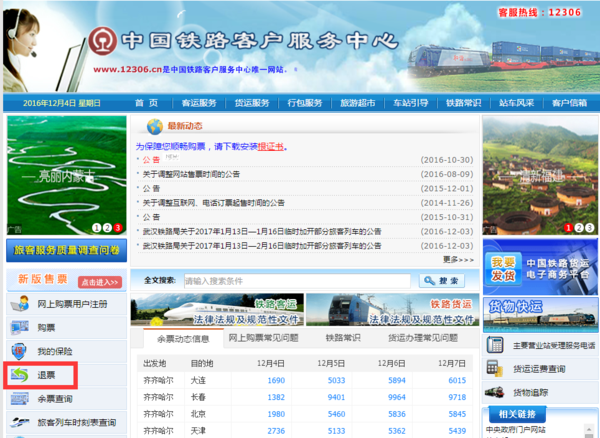Open the 行包服务 menu

point(305,103)
